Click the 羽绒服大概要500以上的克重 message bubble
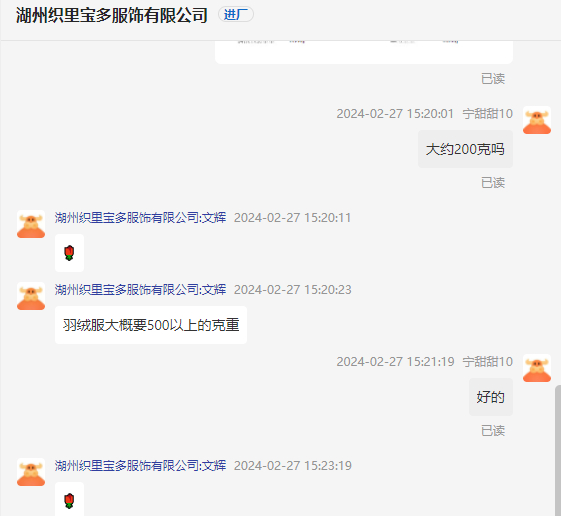Viewport: 561px width, 516px height. (x=151, y=325)
